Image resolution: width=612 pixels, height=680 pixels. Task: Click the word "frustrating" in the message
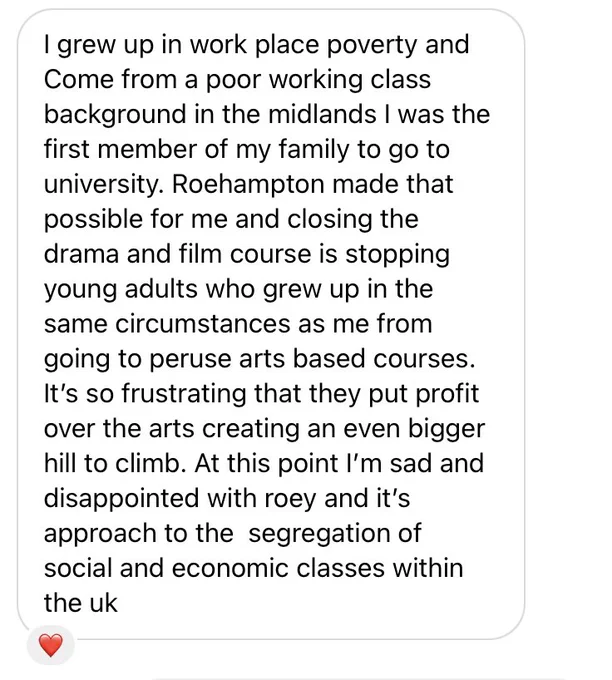click(183, 394)
